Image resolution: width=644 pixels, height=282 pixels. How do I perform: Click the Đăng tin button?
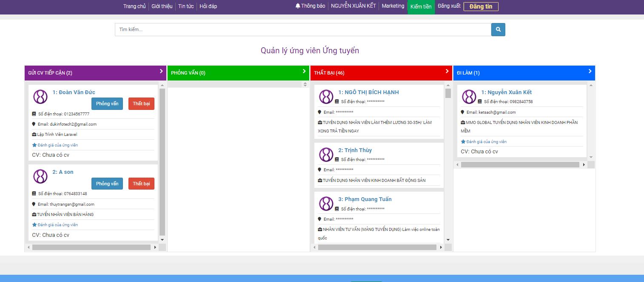(481, 6)
